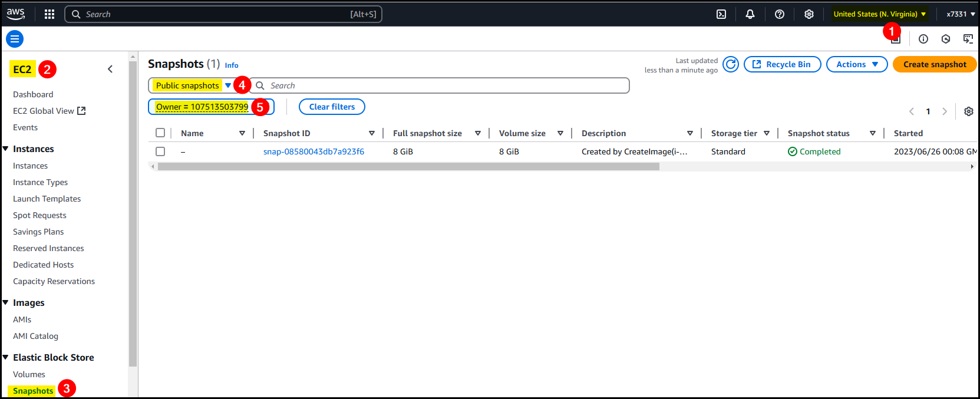Open Spot Requests in sidebar
This screenshot has height=399, width=980.
pyautogui.click(x=39, y=215)
